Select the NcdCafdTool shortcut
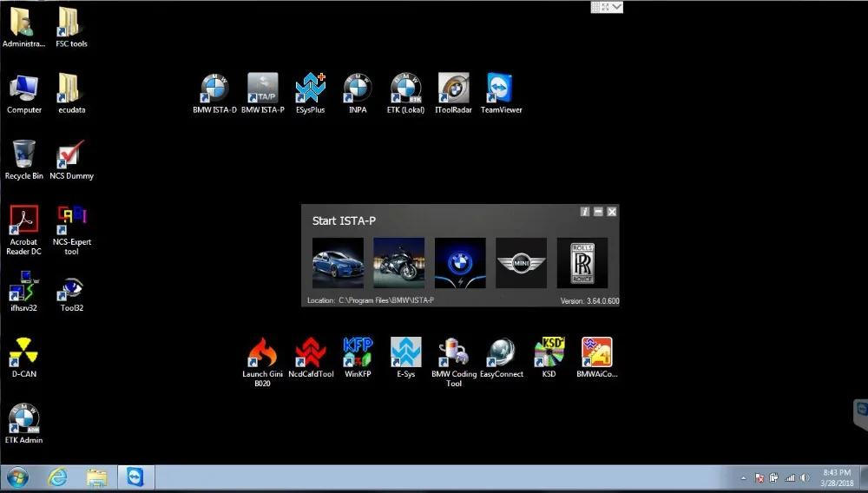The height and width of the screenshot is (493, 868). point(311,358)
